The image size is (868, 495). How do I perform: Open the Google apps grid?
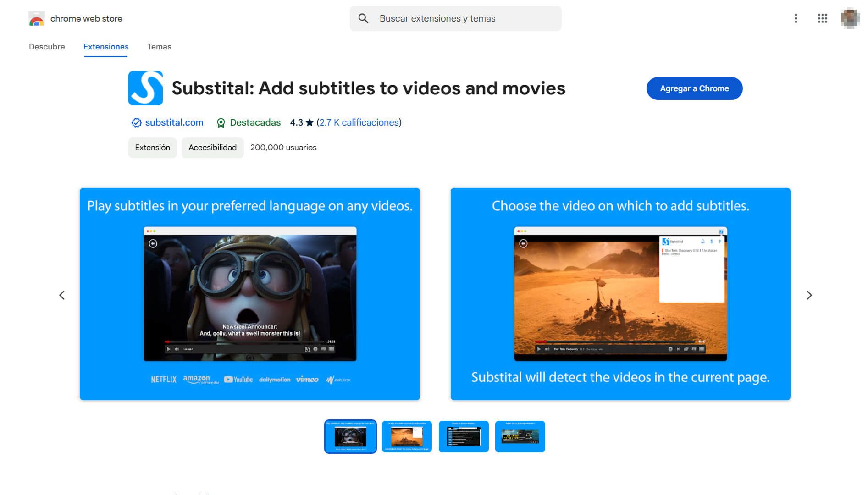[x=823, y=18]
